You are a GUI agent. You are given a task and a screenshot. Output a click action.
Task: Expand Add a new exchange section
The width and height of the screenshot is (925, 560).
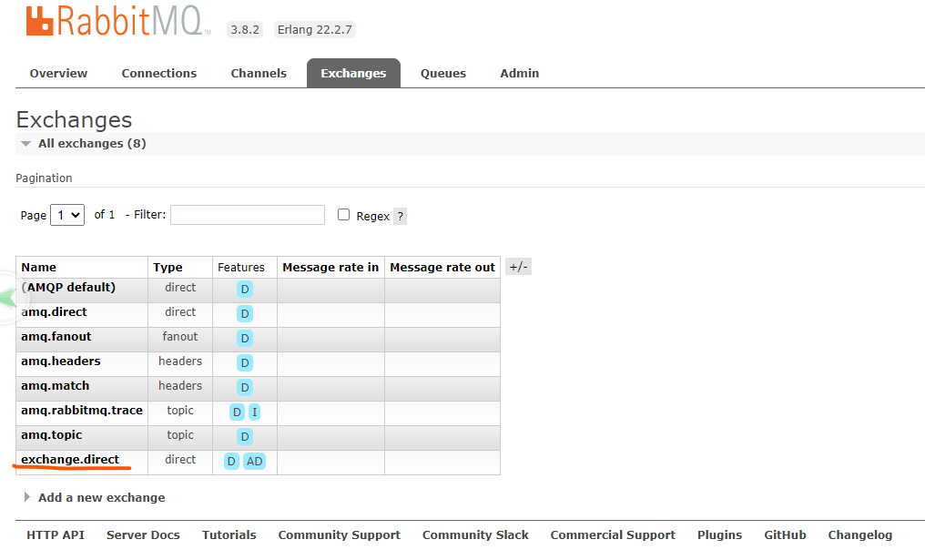[x=101, y=497]
